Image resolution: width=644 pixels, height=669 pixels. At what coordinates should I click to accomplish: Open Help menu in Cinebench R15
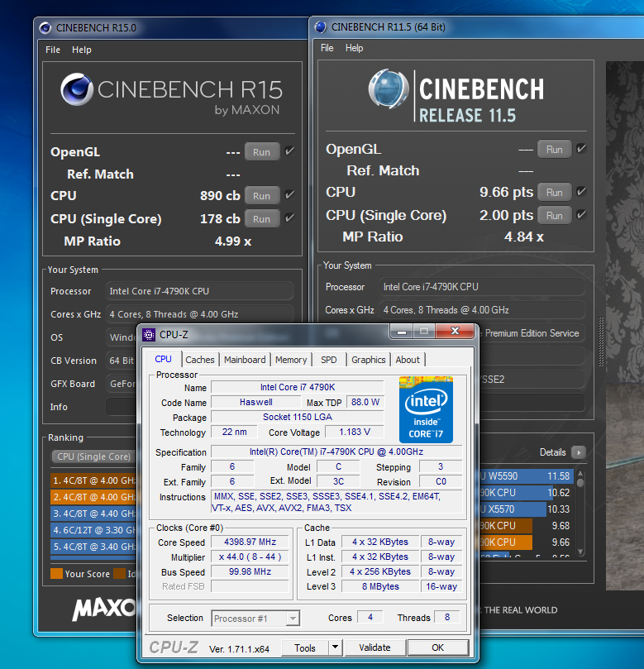click(82, 50)
